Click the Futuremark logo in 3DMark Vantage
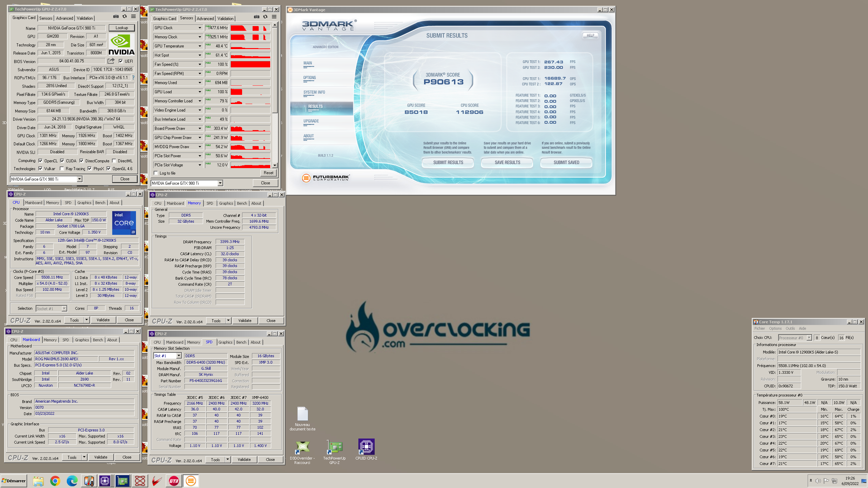 (x=326, y=178)
